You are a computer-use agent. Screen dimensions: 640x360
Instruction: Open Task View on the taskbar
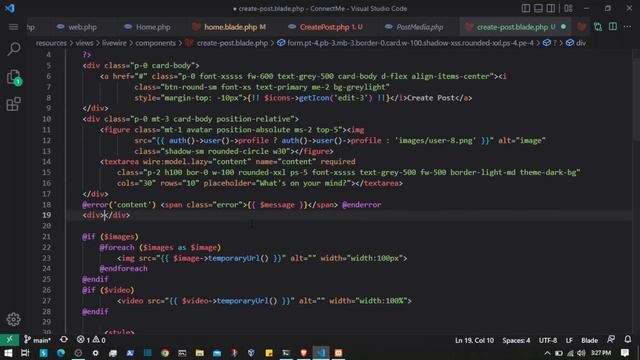[x=25, y=353]
